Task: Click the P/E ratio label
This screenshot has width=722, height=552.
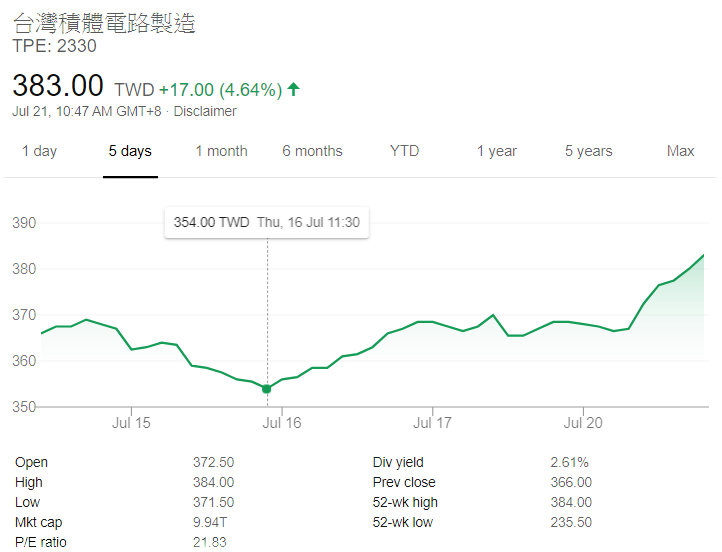Action: [x=41, y=542]
